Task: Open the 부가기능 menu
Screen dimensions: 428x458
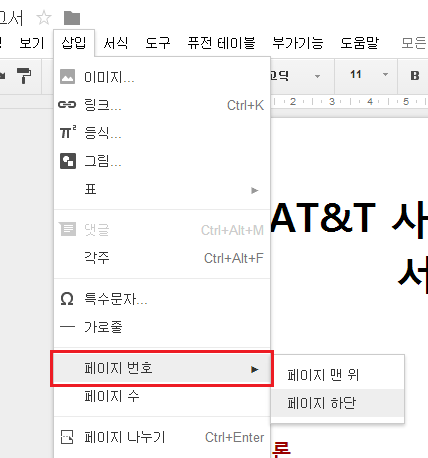Action: [x=298, y=43]
